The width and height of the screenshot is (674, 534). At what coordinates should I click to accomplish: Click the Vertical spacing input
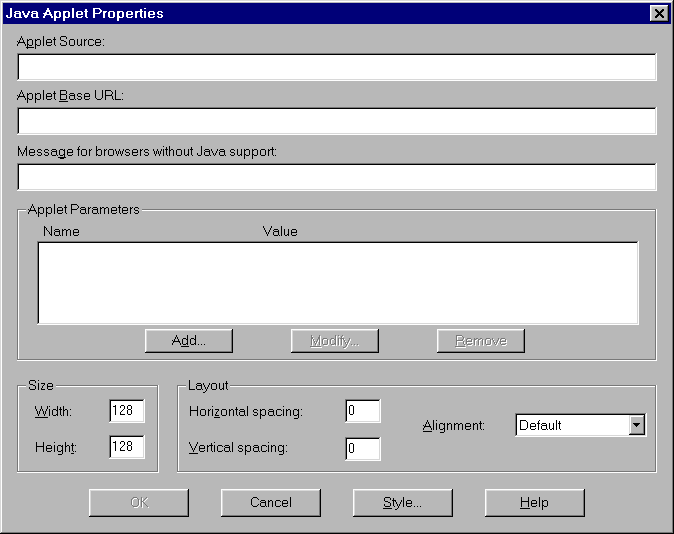click(363, 448)
